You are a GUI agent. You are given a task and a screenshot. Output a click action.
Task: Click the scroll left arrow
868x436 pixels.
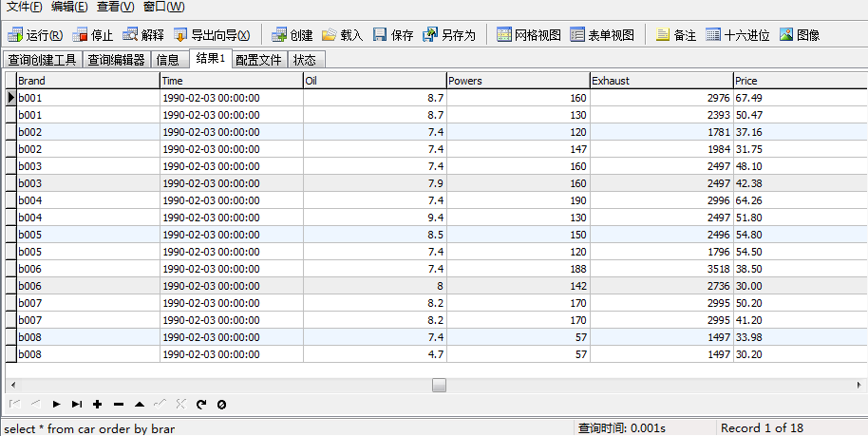(x=12, y=385)
